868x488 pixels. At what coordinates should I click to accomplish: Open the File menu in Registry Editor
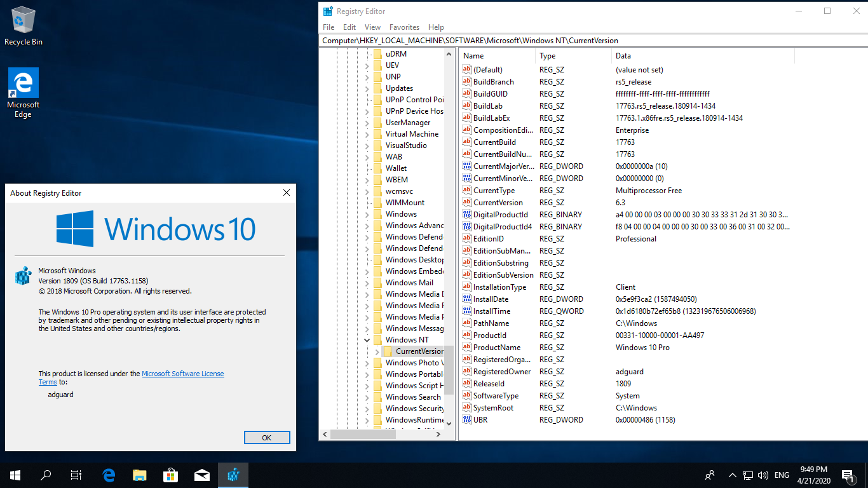(x=329, y=27)
